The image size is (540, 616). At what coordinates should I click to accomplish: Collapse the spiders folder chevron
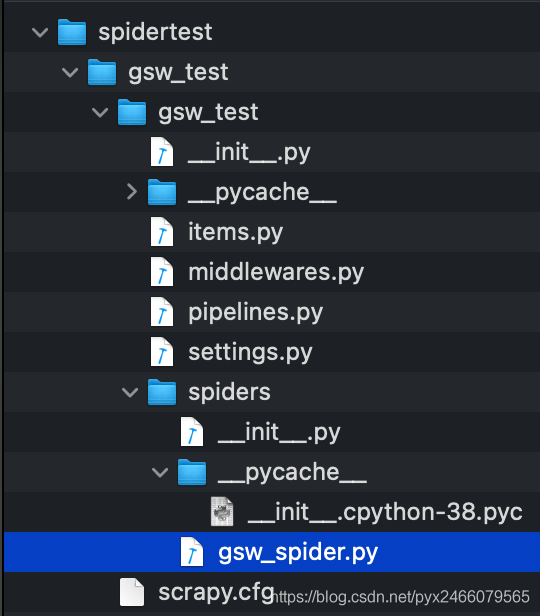130,392
